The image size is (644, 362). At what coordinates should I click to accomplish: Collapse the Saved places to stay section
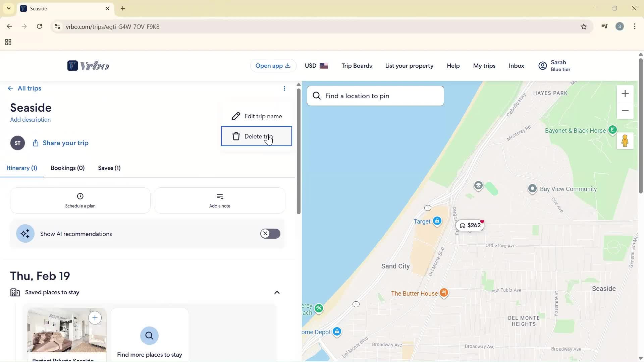point(277,292)
